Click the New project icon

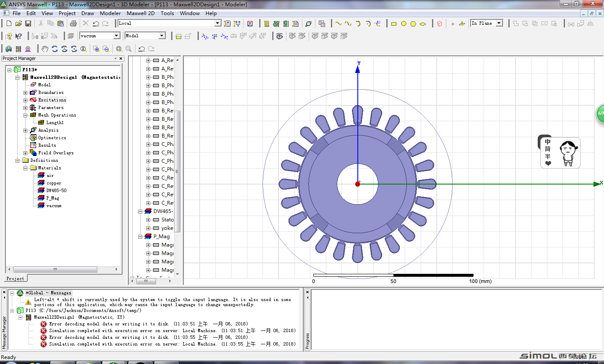click(x=9, y=23)
